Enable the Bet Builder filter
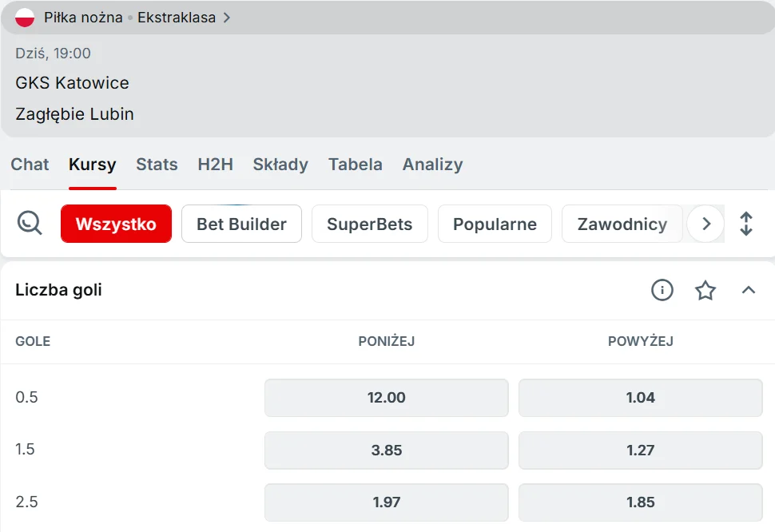 click(x=241, y=224)
